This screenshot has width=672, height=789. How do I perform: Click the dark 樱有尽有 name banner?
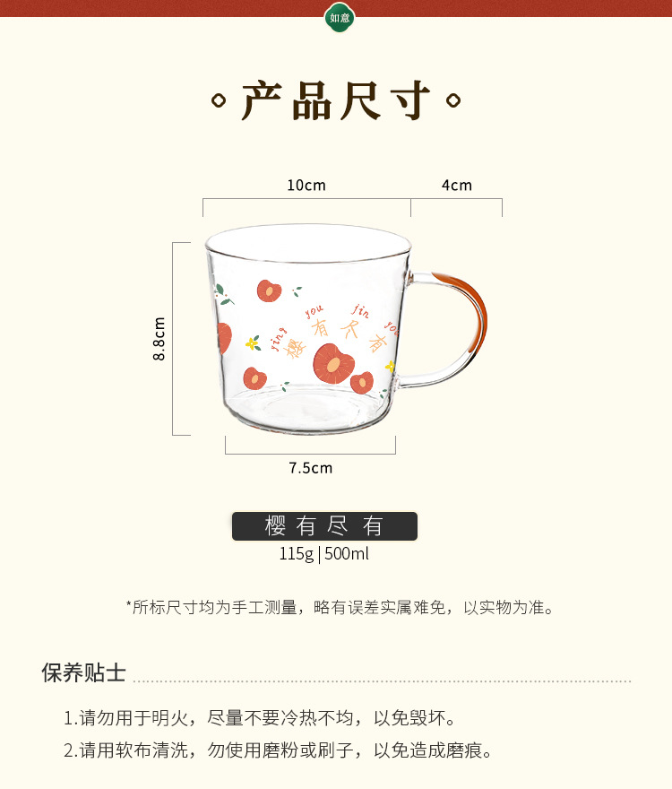[324, 526]
